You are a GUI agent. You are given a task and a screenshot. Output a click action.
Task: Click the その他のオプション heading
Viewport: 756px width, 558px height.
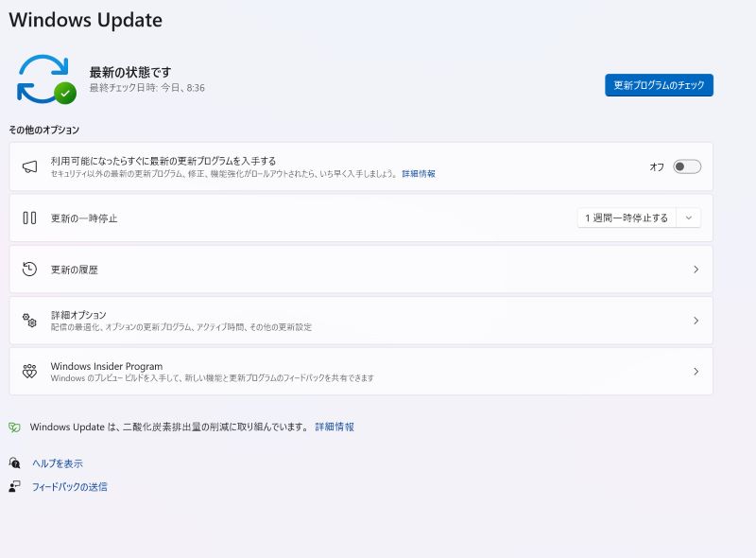coord(43,130)
